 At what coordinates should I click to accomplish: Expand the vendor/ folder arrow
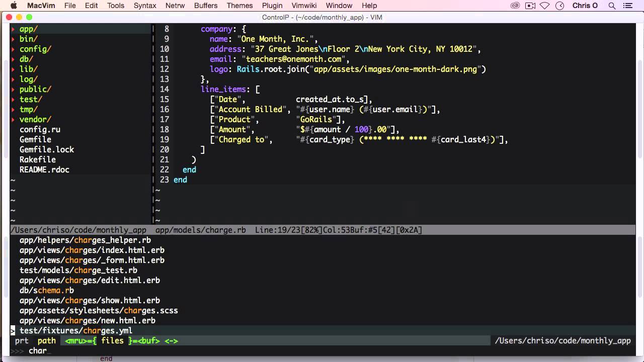click(x=13, y=120)
